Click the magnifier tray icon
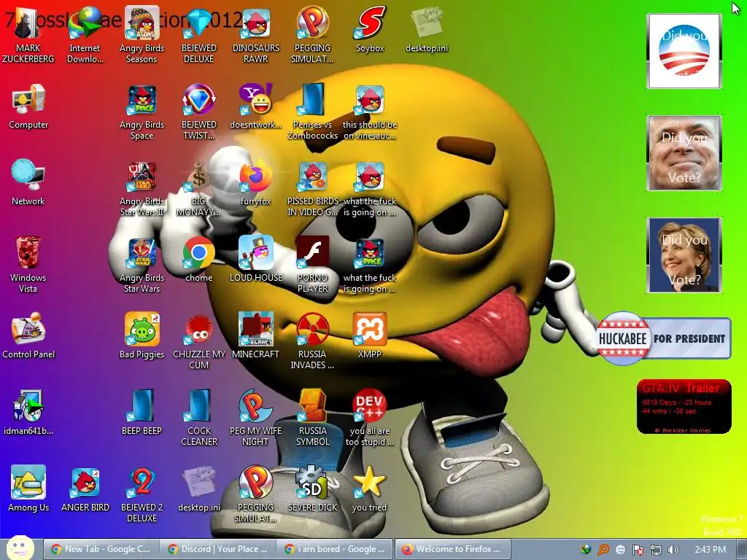The width and height of the screenshot is (747, 560). pyautogui.click(x=603, y=550)
